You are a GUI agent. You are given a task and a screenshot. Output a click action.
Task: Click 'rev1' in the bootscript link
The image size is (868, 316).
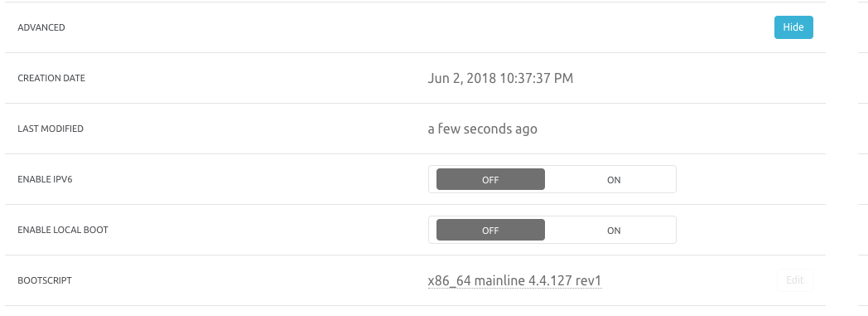(588, 281)
